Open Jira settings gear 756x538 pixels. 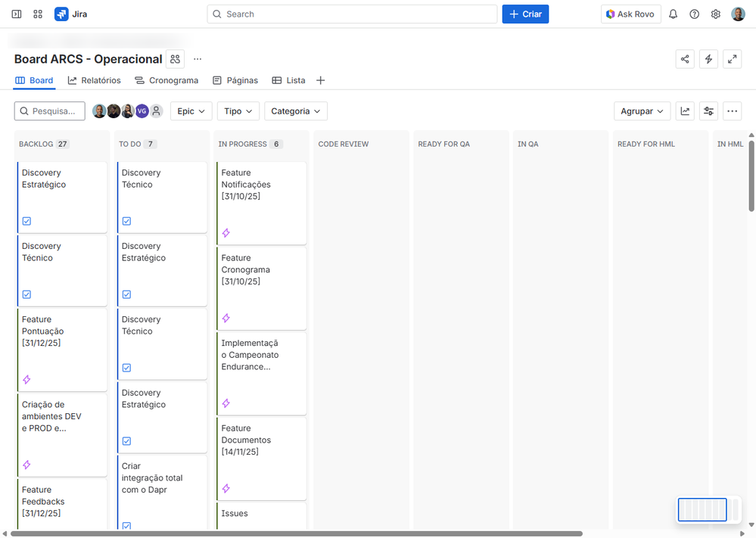coord(715,14)
